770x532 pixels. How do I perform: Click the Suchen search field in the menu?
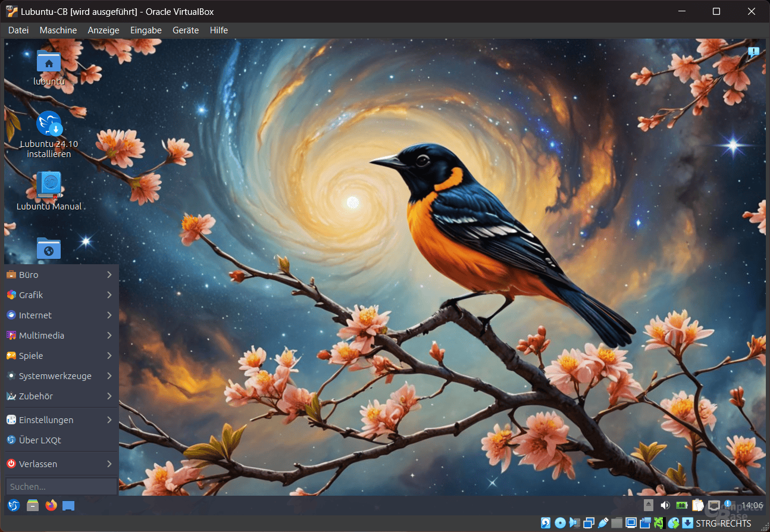tap(61, 487)
